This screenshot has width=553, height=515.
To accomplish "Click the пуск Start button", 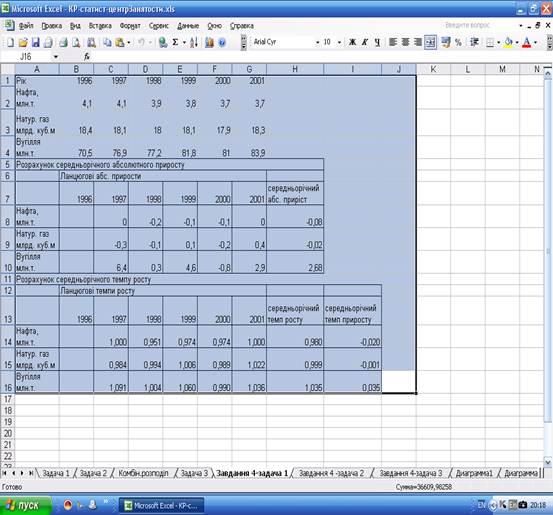I will 25,505.
